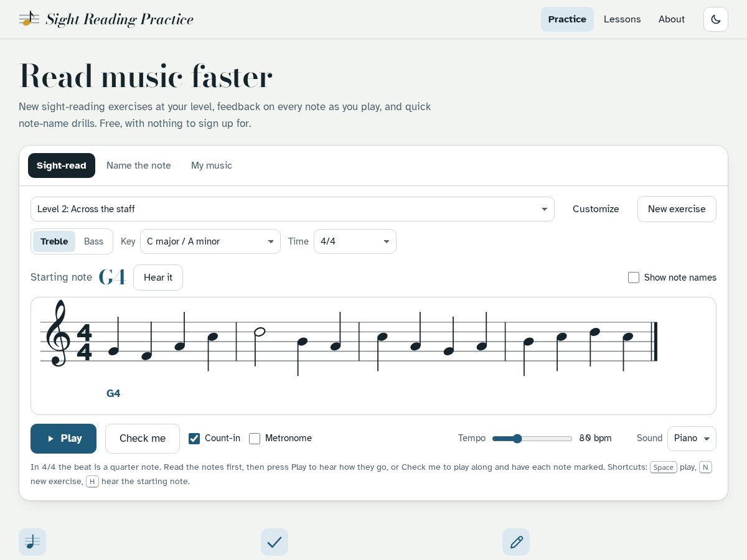Select the Treble clef toggle

pyautogui.click(x=54, y=241)
